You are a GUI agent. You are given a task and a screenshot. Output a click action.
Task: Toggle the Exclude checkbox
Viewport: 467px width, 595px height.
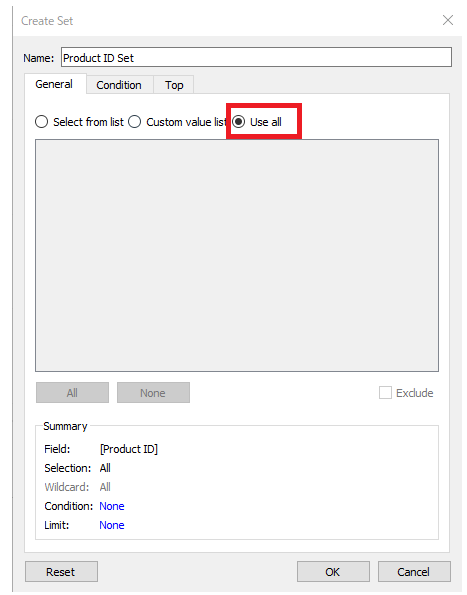tap(385, 393)
